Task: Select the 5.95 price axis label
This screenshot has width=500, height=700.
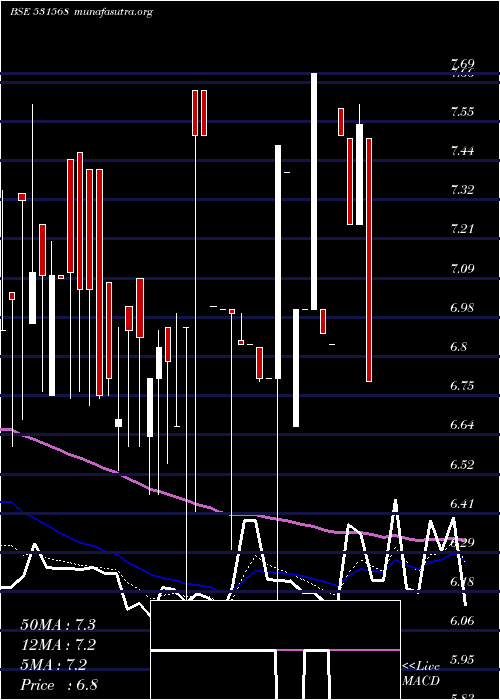Action: point(462,660)
